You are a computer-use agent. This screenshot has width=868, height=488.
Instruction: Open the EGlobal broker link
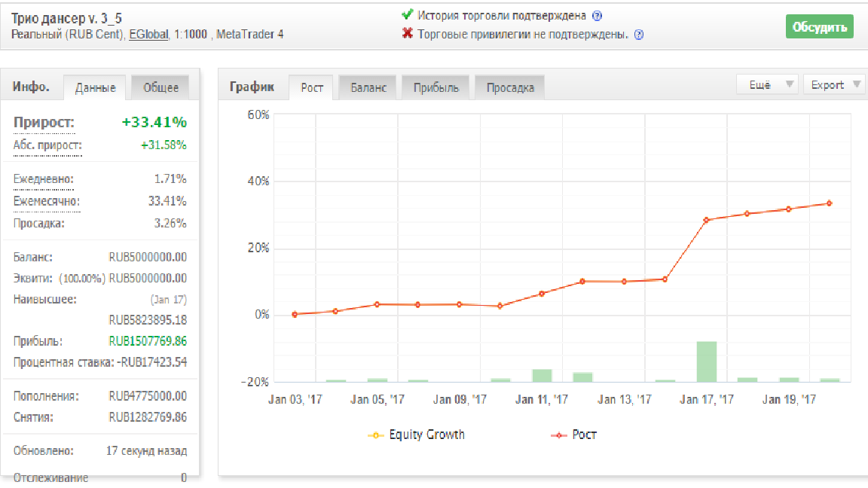point(148,35)
